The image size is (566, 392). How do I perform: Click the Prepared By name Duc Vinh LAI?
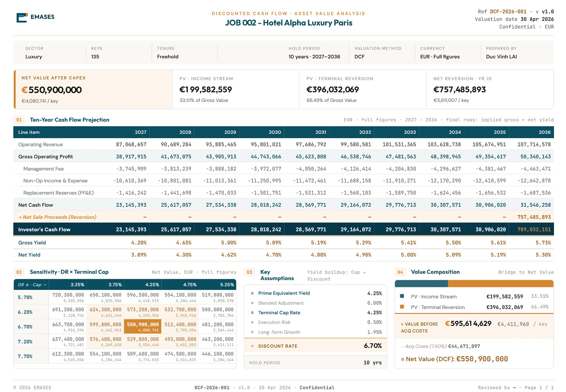501,57
